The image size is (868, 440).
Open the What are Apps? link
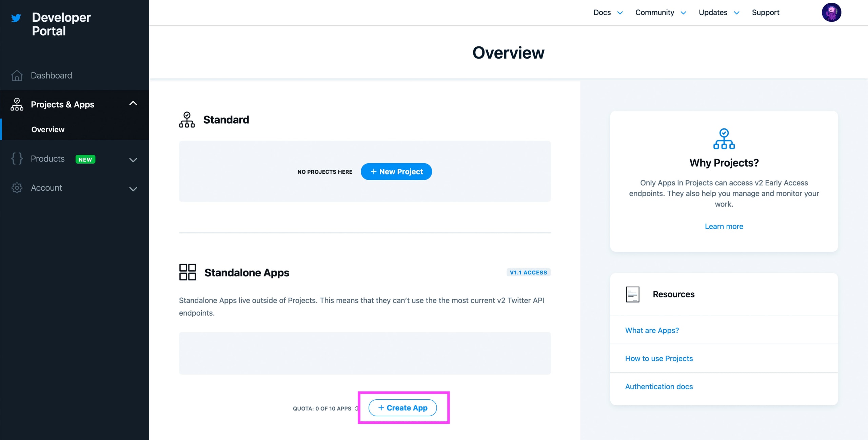[652, 330]
